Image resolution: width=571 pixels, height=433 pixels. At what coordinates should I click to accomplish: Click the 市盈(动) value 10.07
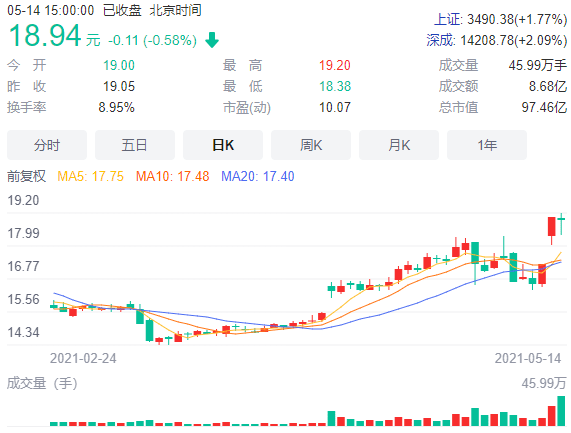(335, 107)
